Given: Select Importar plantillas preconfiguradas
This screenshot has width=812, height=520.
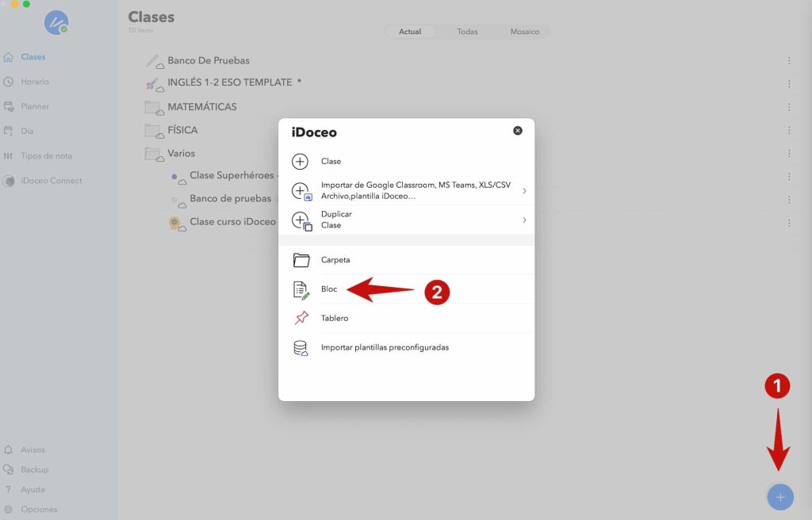Looking at the screenshot, I should tap(407, 347).
